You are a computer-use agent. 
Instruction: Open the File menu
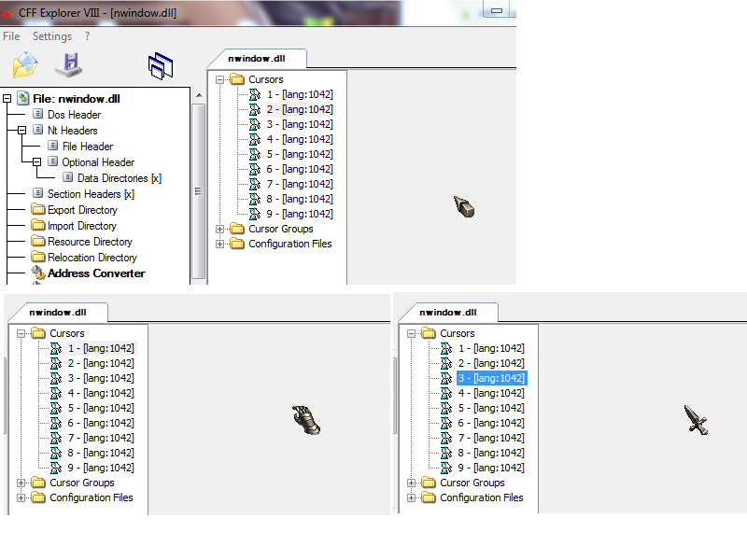(x=11, y=36)
